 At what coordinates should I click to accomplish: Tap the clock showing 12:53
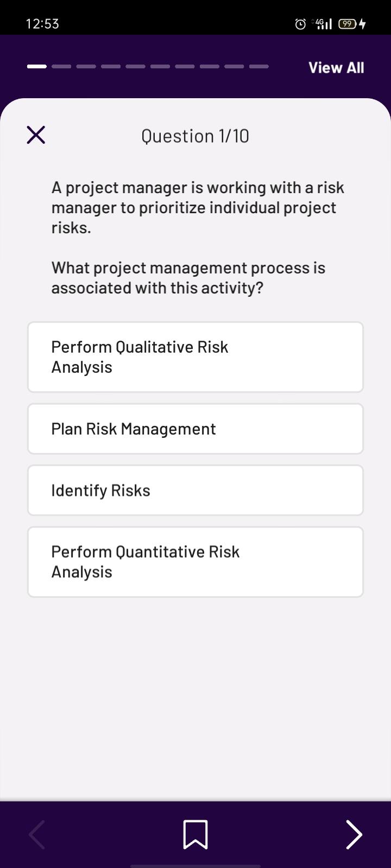click(42, 24)
